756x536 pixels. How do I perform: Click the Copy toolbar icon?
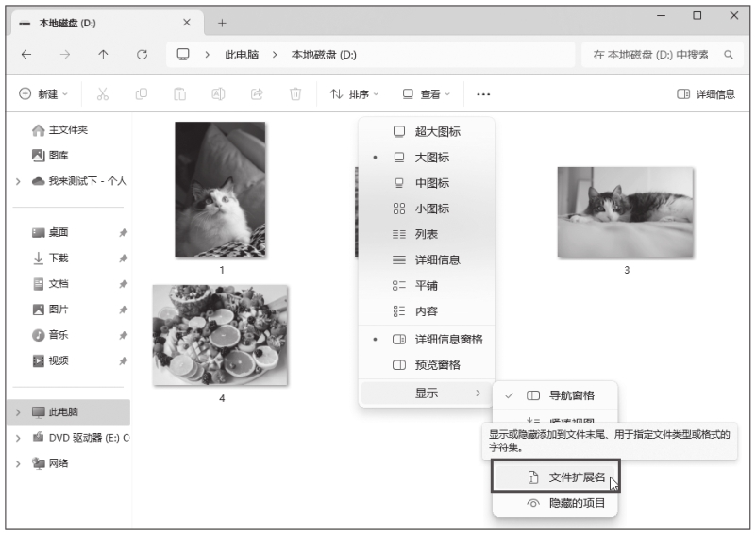142,94
